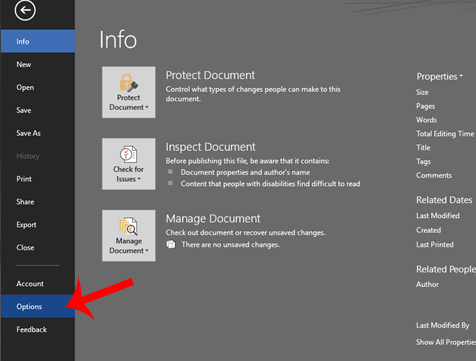476x361 pixels.
Task: Click the Inspect Document section heading
Action: point(211,147)
